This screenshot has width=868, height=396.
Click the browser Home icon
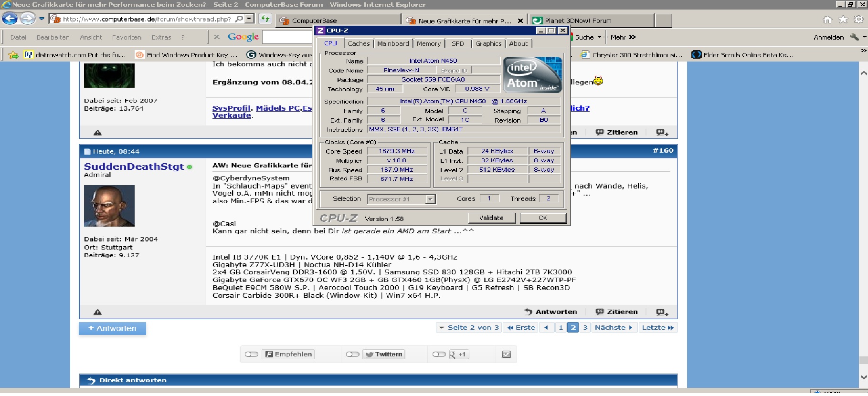[827, 20]
